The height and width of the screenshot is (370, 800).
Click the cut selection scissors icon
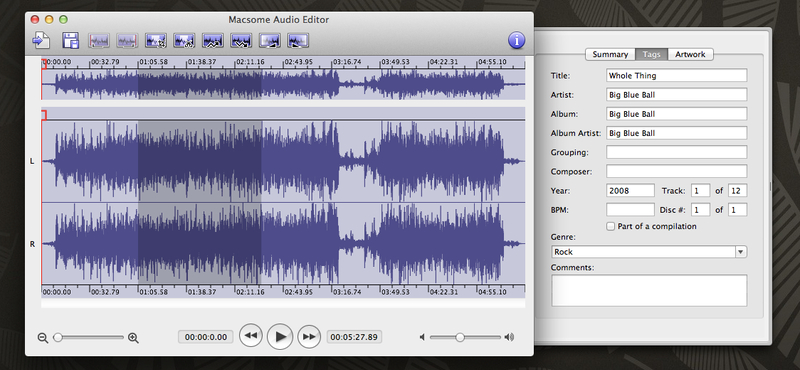(x=184, y=41)
